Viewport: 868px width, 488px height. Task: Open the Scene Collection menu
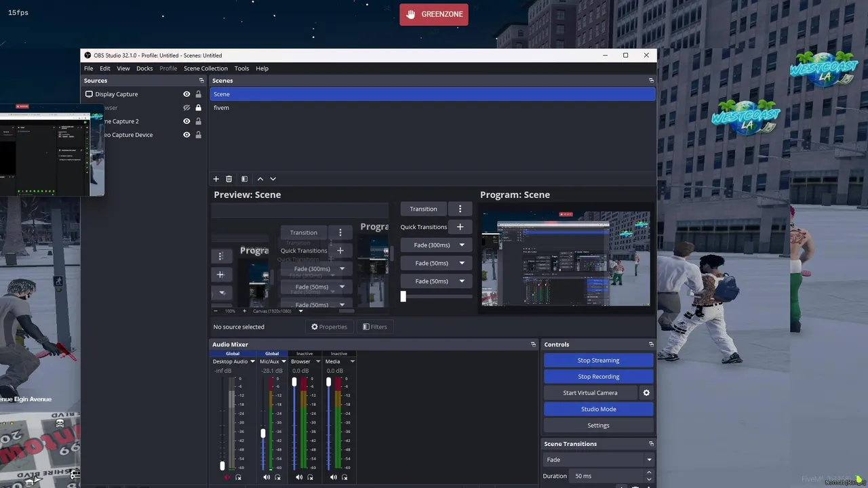coord(205,68)
